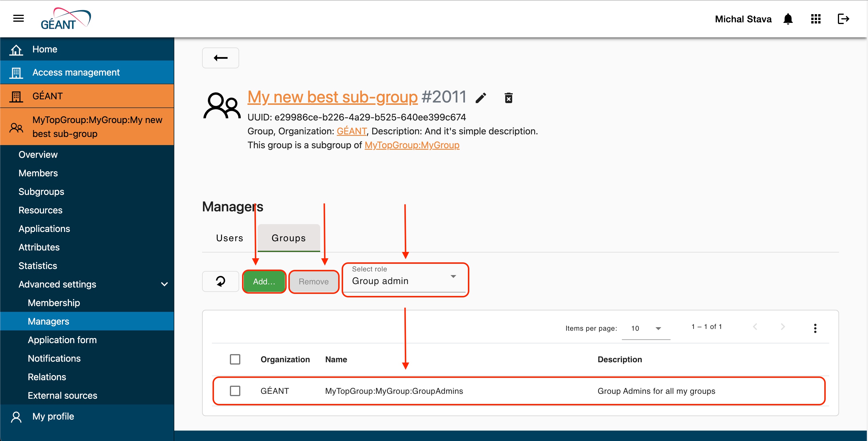Open the hamburger navigation menu

tap(18, 19)
